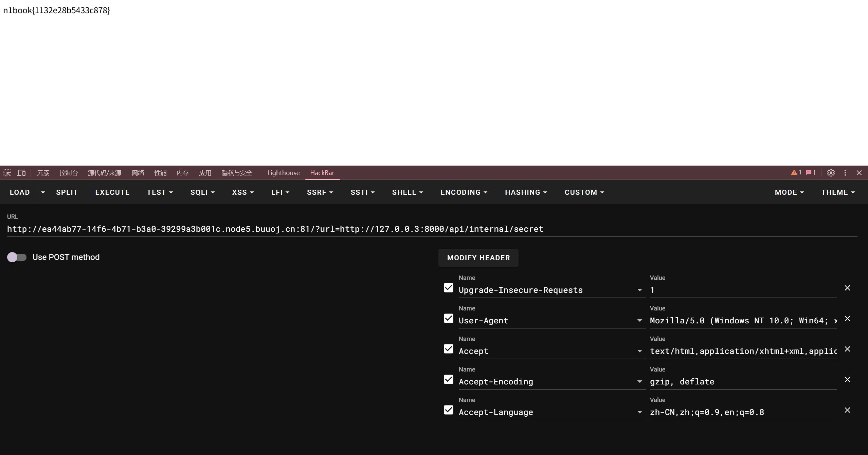Toggle the device toolbar icon

point(21,173)
